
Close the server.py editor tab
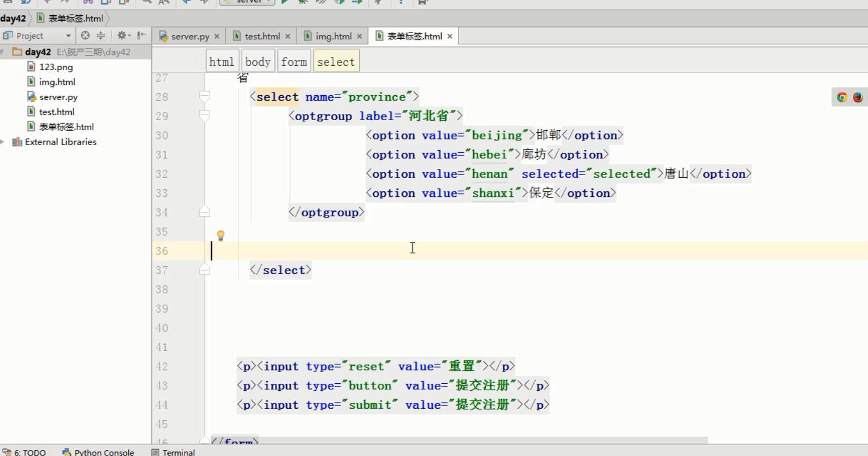tap(217, 37)
